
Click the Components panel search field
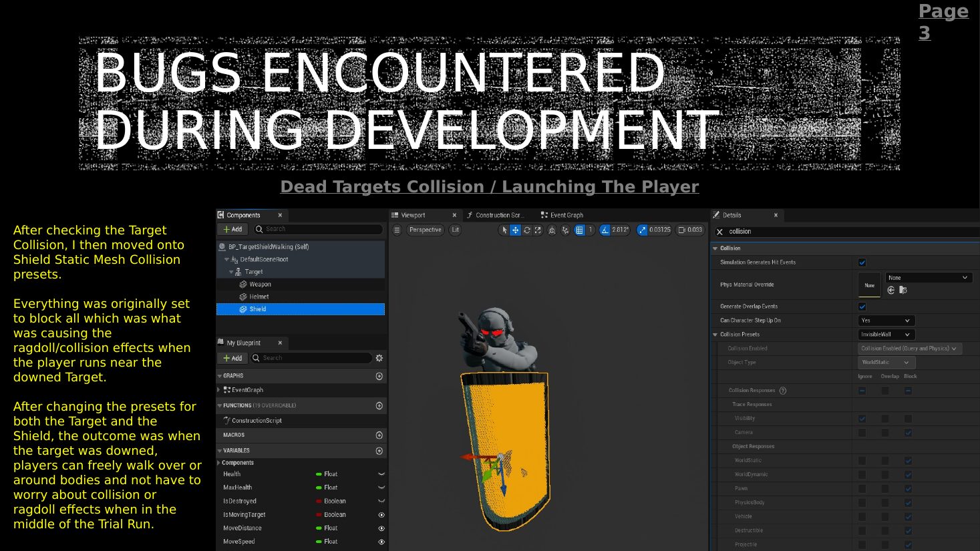tap(318, 229)
